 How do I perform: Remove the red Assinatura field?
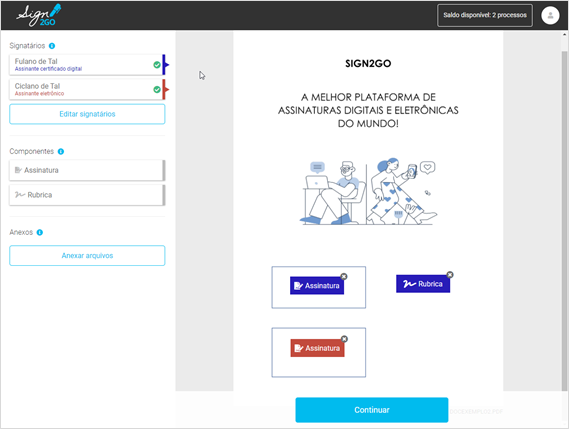coord(344,339)
